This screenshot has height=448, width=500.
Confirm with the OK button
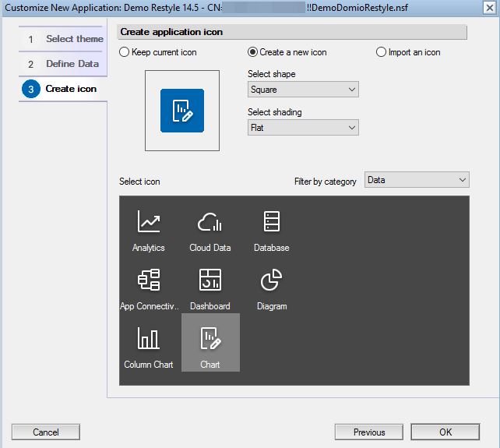coord(445,432)
